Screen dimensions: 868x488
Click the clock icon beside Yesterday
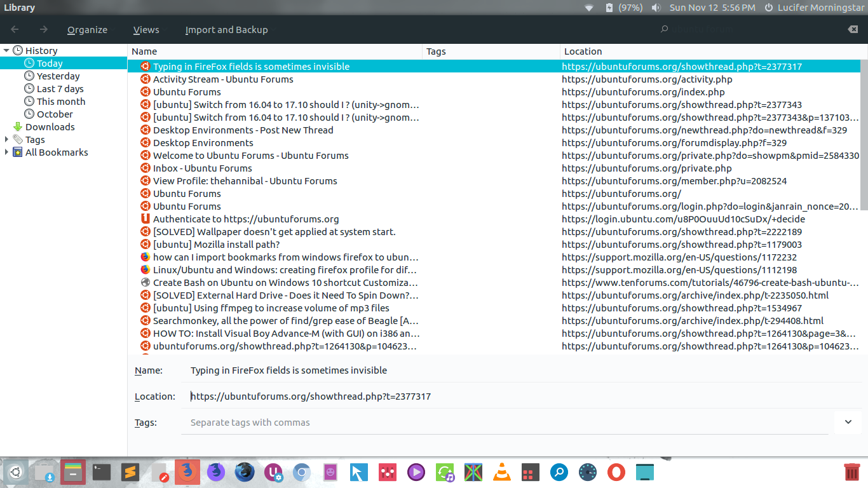[x=29, y=76]
